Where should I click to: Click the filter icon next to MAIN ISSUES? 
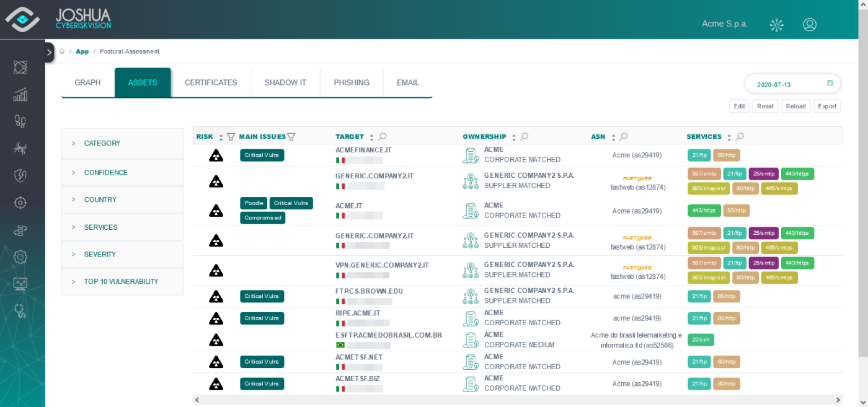coord(291,137)
